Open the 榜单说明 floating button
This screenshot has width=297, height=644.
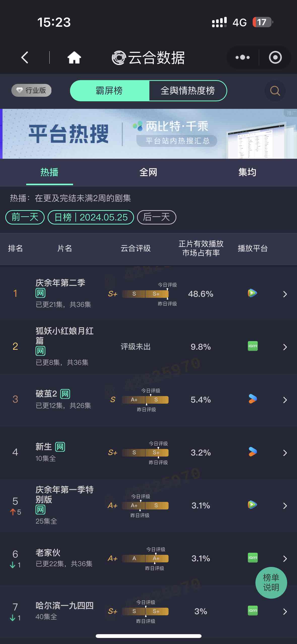(x=271, y=583)
